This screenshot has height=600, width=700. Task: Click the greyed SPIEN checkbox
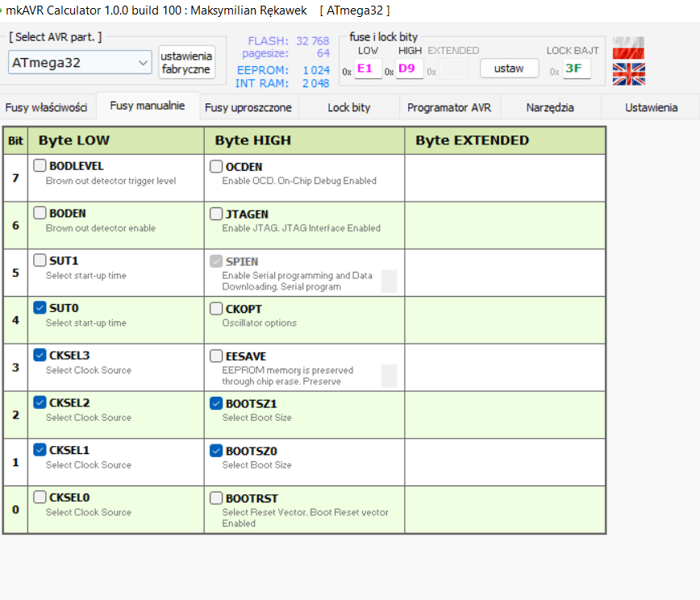pos(216,261)
